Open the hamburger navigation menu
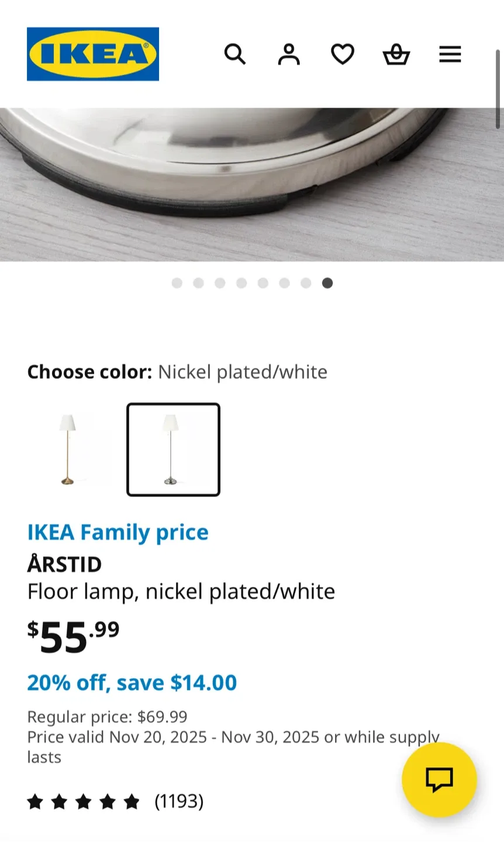 pyautogui.click(x=450, y=54)
